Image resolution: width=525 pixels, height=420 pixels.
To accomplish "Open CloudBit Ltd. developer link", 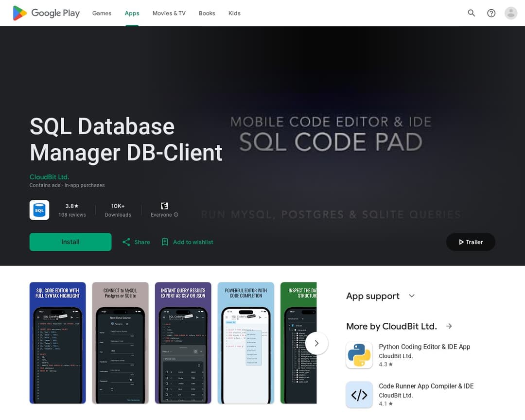I will pos(49,177).
